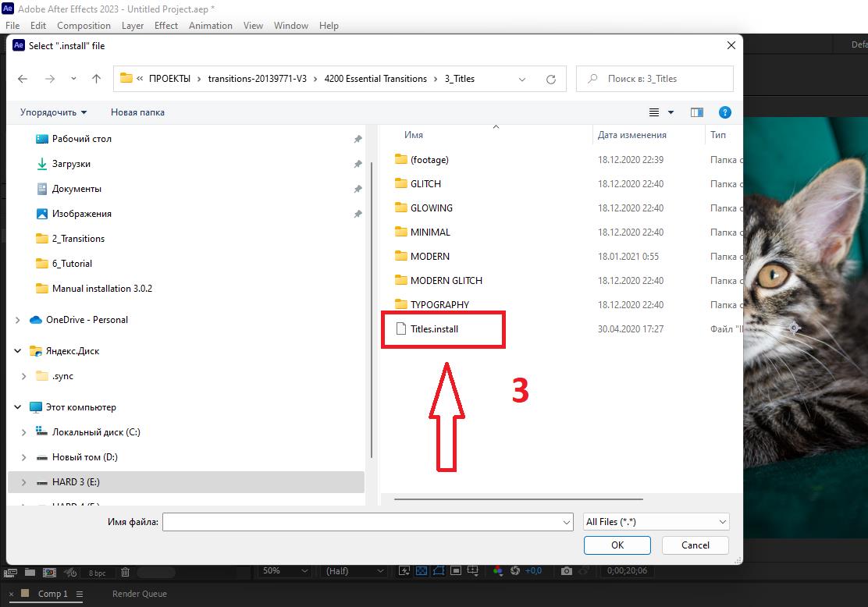Open Comp 1 panel menu icon
This screenshot has height=607, width=868.
[x=79, y=594]
